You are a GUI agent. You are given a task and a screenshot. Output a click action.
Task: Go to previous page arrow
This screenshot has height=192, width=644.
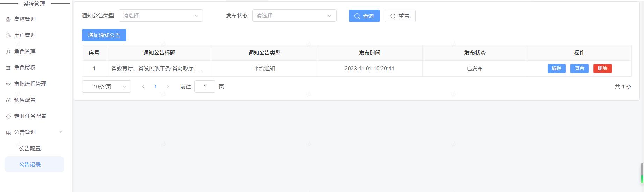pos(143,87)
